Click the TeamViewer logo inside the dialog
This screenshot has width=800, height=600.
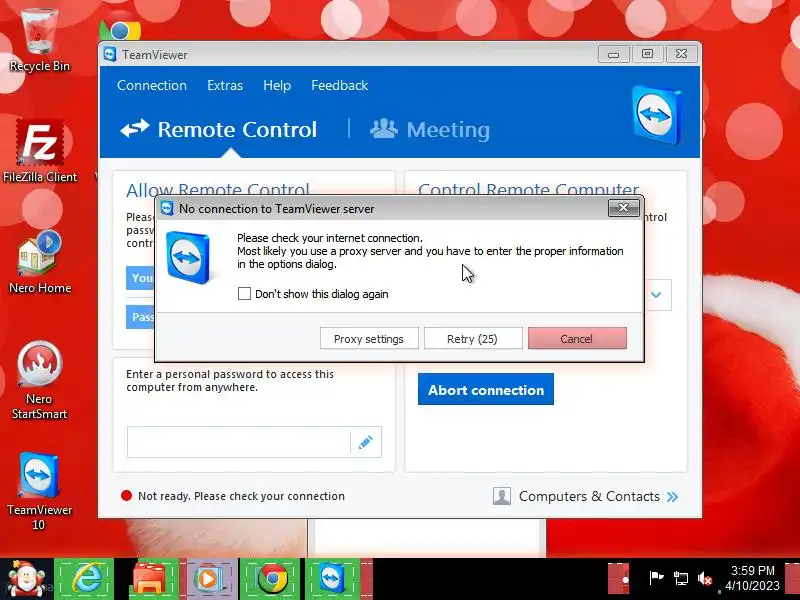(x=188, y=257)
